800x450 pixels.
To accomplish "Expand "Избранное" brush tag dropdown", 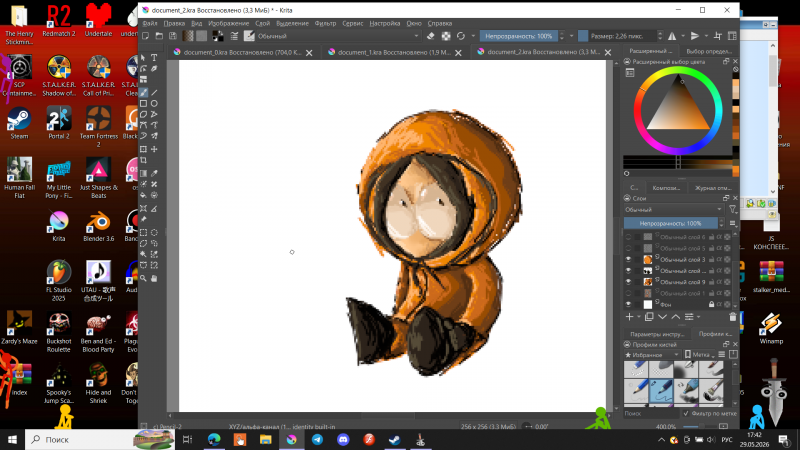I will pos(653,355).
